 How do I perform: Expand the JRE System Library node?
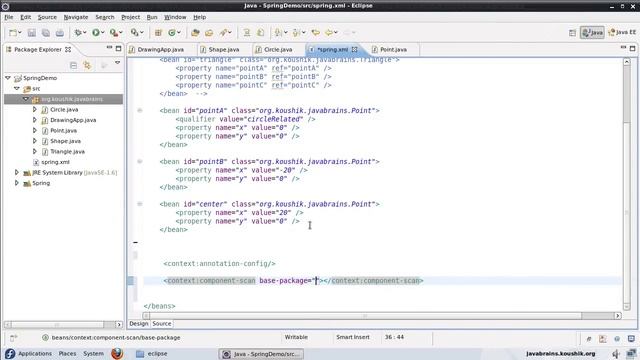17,172
